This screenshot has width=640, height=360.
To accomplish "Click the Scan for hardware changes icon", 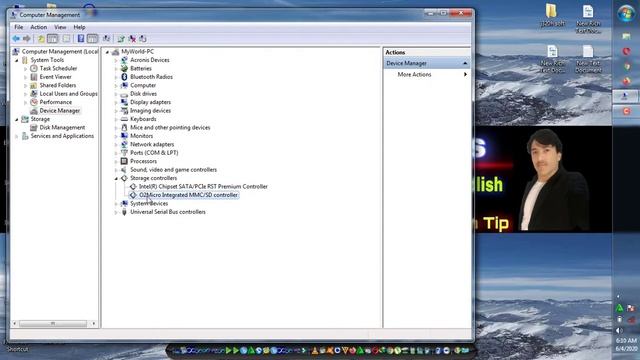I will [106, 39].
